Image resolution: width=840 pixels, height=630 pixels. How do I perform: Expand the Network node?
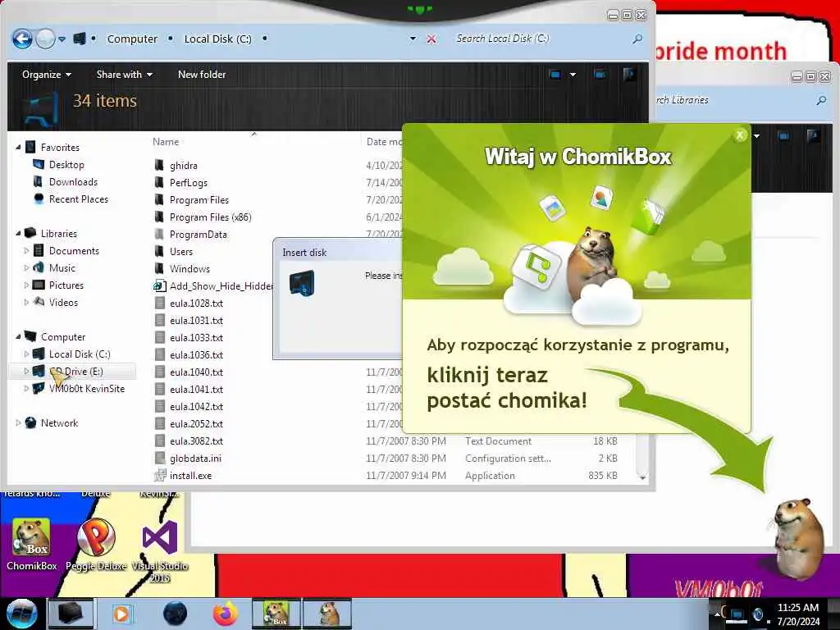pos(18,422)
